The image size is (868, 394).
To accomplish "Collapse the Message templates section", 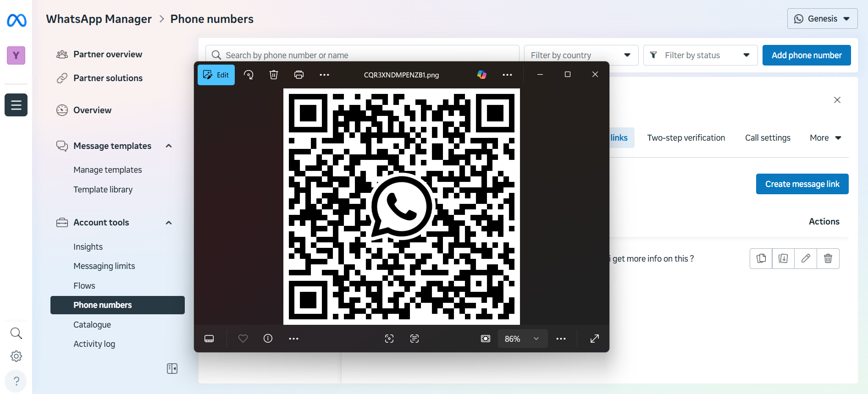I will click(x=169, y=146).
